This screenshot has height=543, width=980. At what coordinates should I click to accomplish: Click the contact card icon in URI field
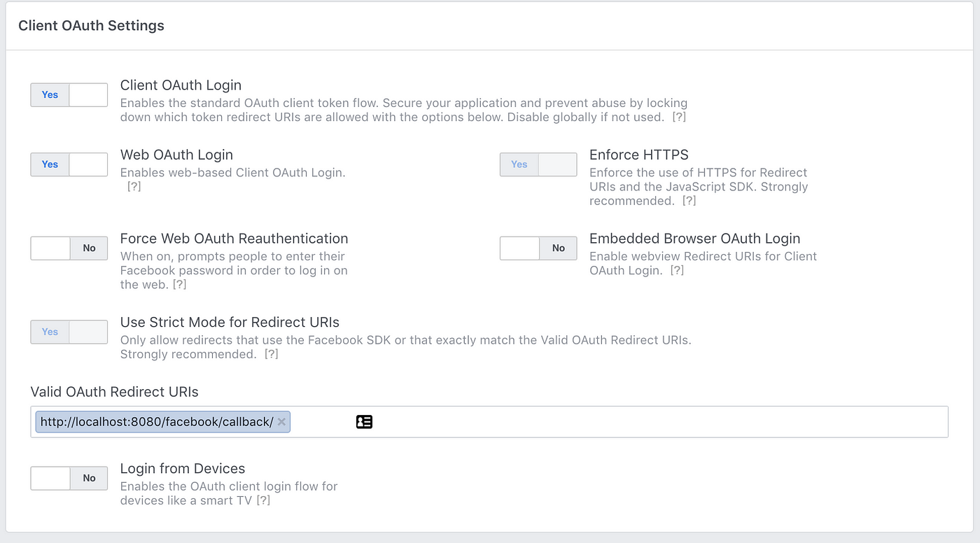pos(364,422)
